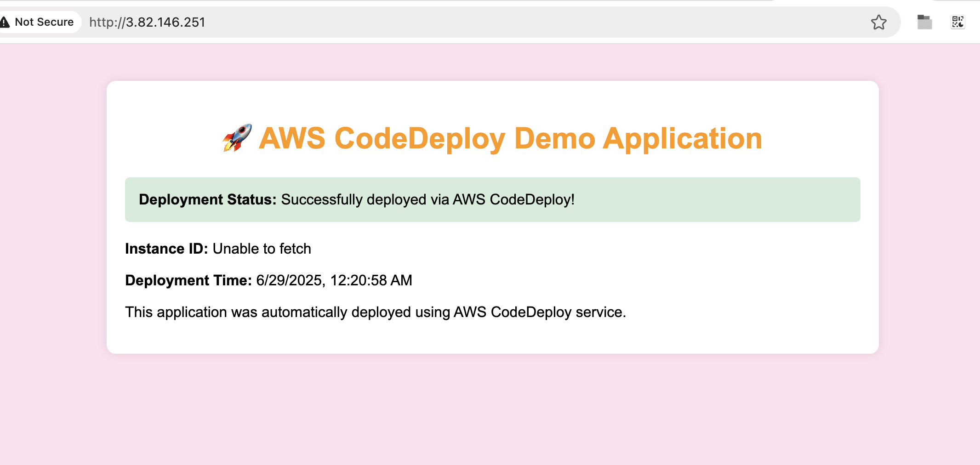Select the URL http://3.82.146.251 in address bar
Screen dimensions: 980x465
click(147, 22)
